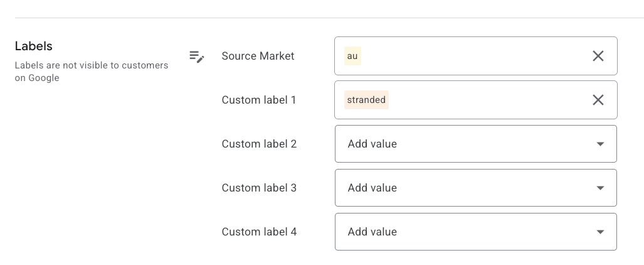The width and height of the screenshot is (644, 265).
Task: Click inside the Source Market field
Action: (470, 56)
